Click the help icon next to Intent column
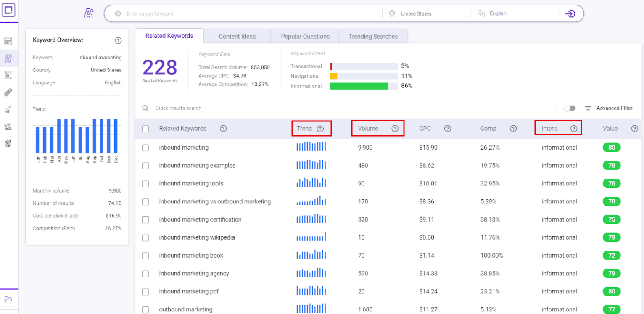 (574, 129)
